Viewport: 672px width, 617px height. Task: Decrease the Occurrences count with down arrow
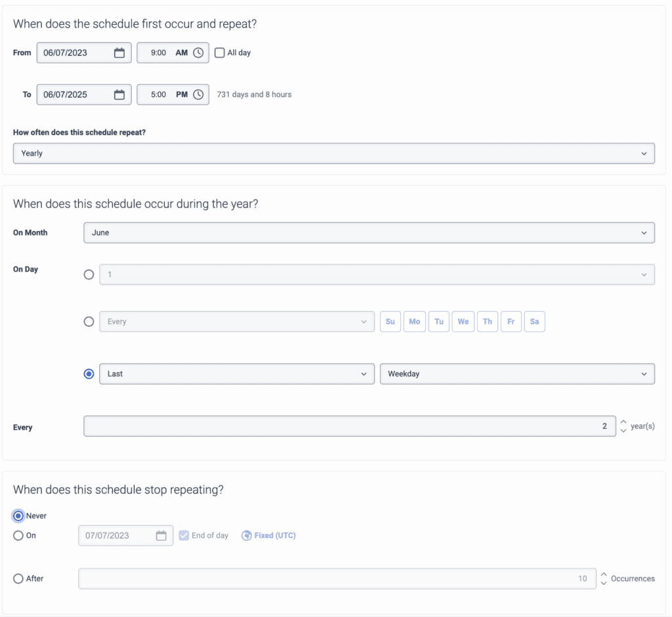pos(604,583)
